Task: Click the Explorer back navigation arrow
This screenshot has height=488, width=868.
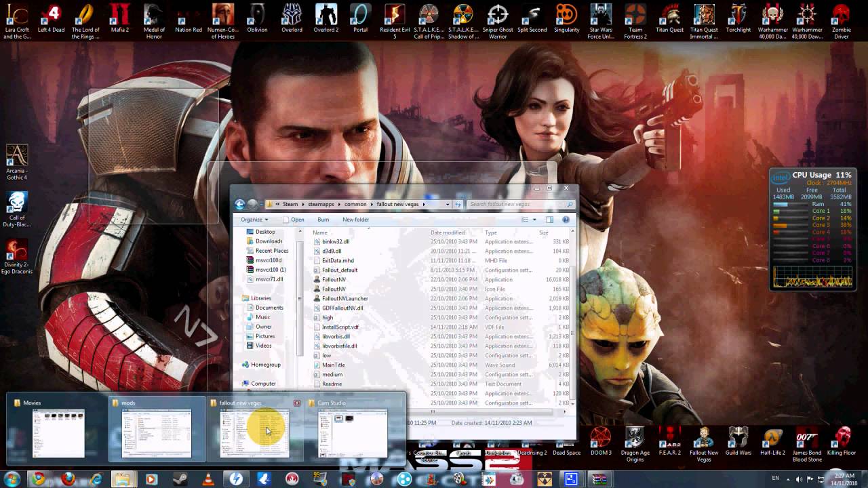Action: point(239,204)
